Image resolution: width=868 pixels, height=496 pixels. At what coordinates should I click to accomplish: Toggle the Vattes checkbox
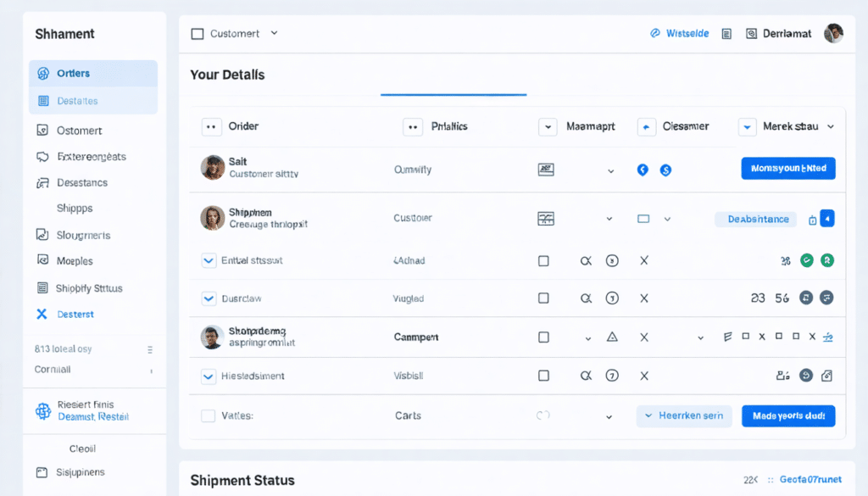click(x=209, y=415)
